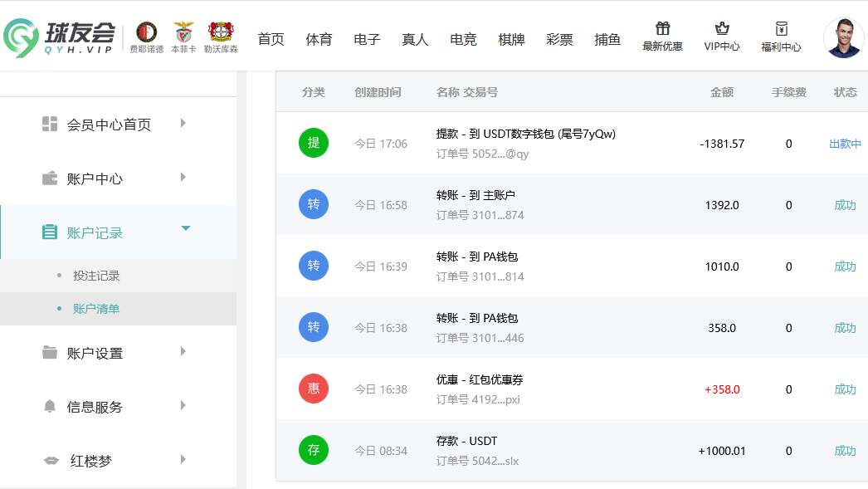Open the 最新优惠 gift icon

(x=662, y=30)
